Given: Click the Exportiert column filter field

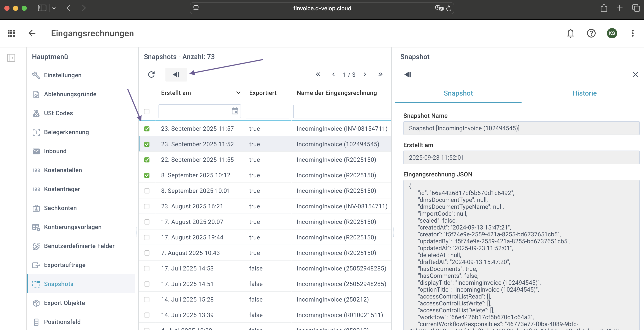Looking at the screenshot, I should coord(267,111).
